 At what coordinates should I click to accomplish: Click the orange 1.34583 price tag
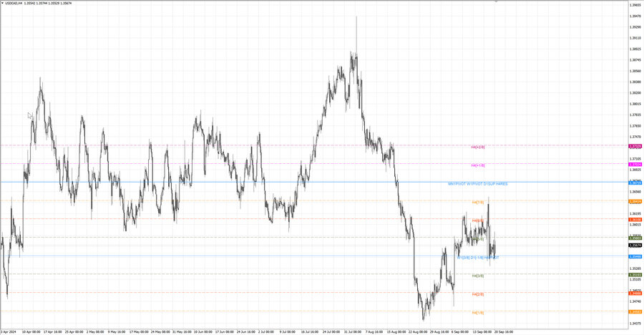(x=635, y=312)
